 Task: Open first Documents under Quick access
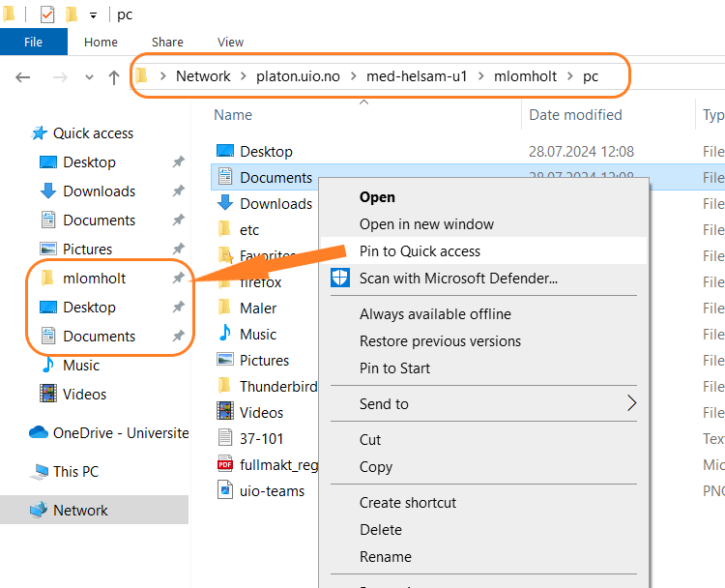99,220
